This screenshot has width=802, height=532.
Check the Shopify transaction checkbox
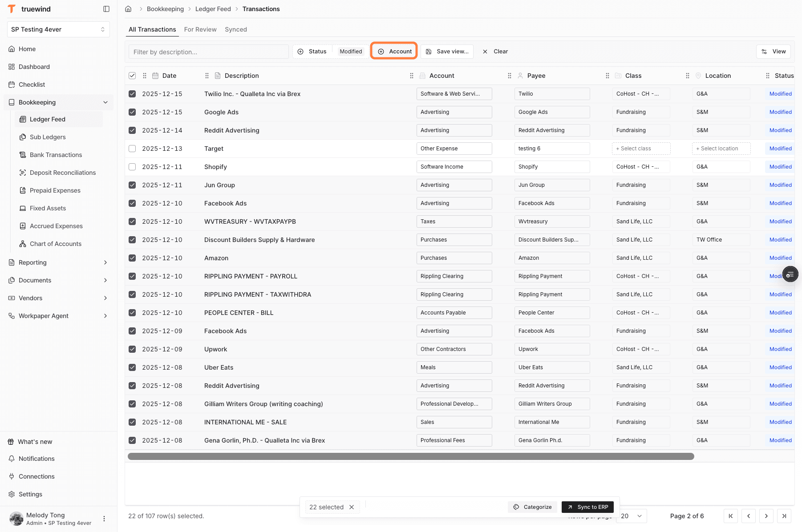click(x=132, y=167)
